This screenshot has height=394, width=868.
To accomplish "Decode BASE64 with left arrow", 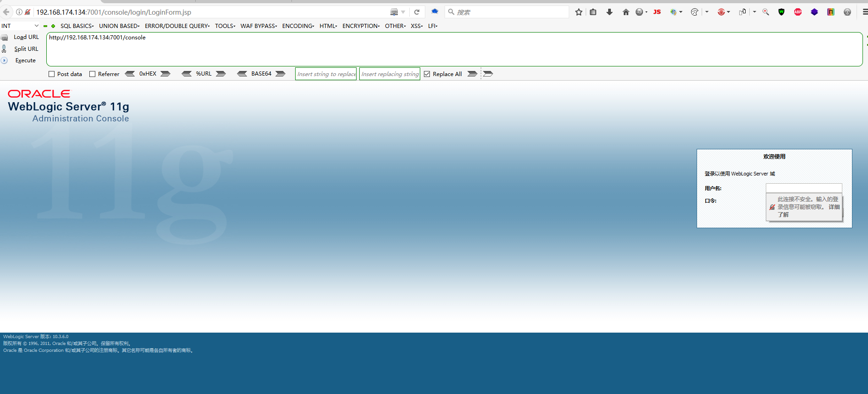I will point(242,74).
